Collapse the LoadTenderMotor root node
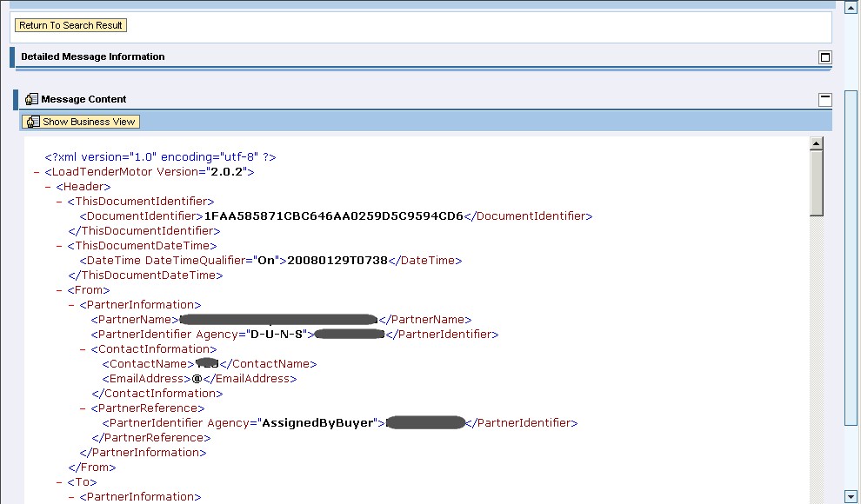The width and height of the screenshot is (861, 504). click(x=37, y=172)
